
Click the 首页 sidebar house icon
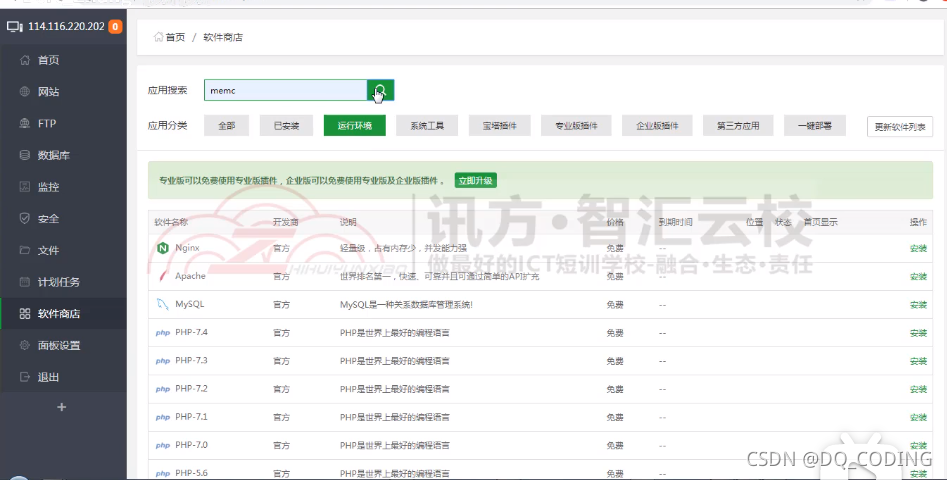(25, 60)
